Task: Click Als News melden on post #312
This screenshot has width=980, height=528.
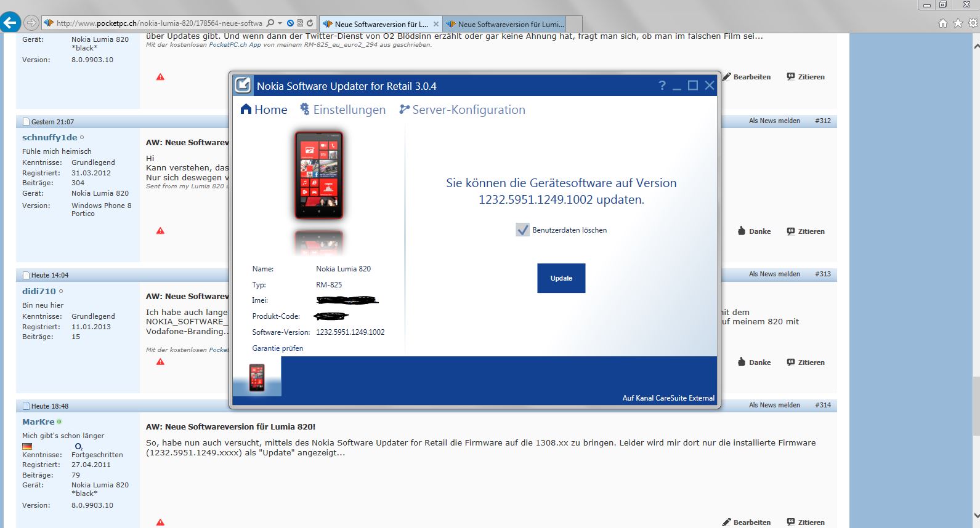Action: pos(774,121)
